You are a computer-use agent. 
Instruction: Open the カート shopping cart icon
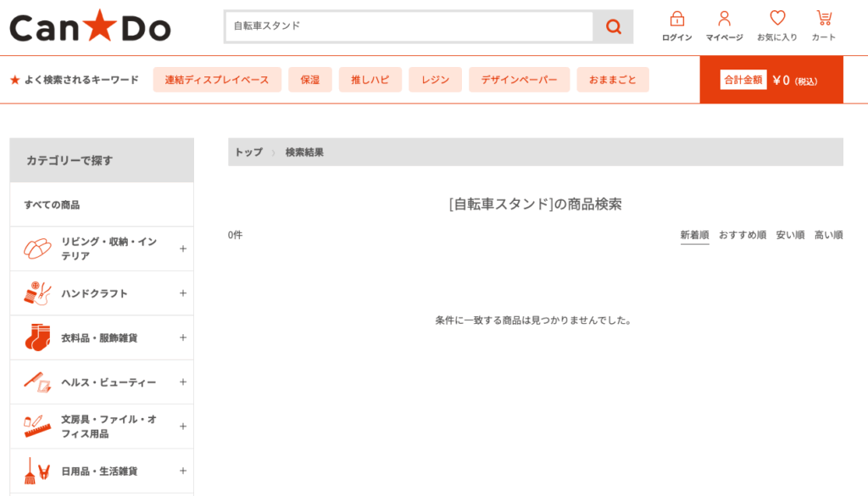[x=824, y=19]
